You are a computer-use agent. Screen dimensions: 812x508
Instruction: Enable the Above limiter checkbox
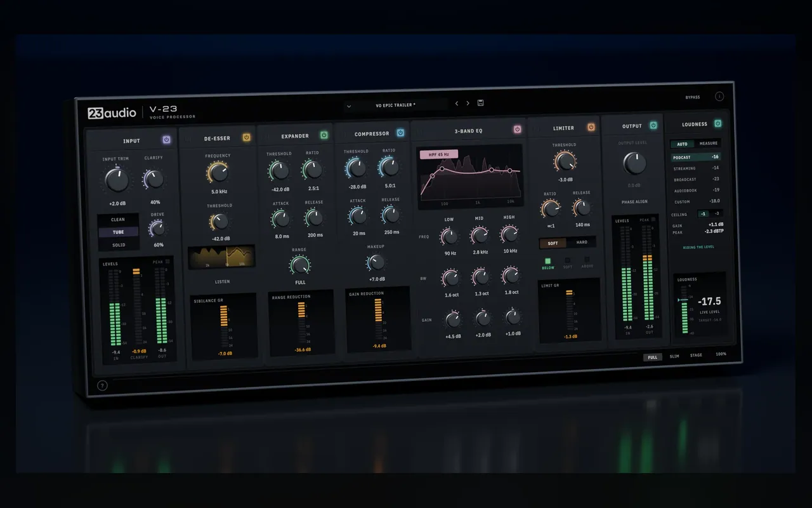587,259
